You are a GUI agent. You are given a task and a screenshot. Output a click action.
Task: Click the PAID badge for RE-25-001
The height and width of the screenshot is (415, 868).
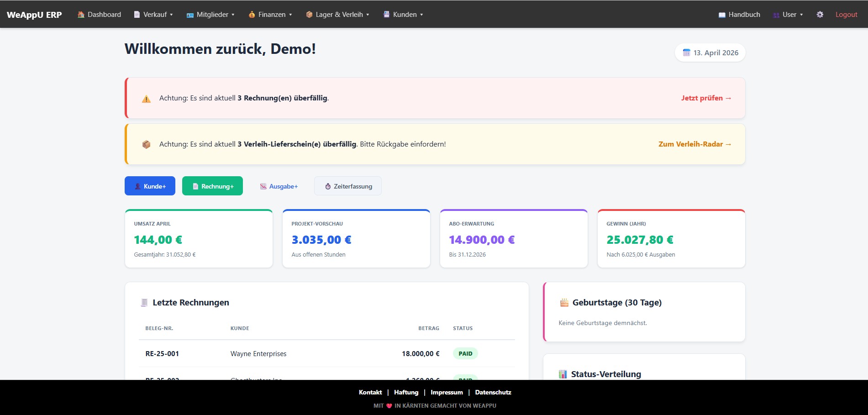[465, 354]
